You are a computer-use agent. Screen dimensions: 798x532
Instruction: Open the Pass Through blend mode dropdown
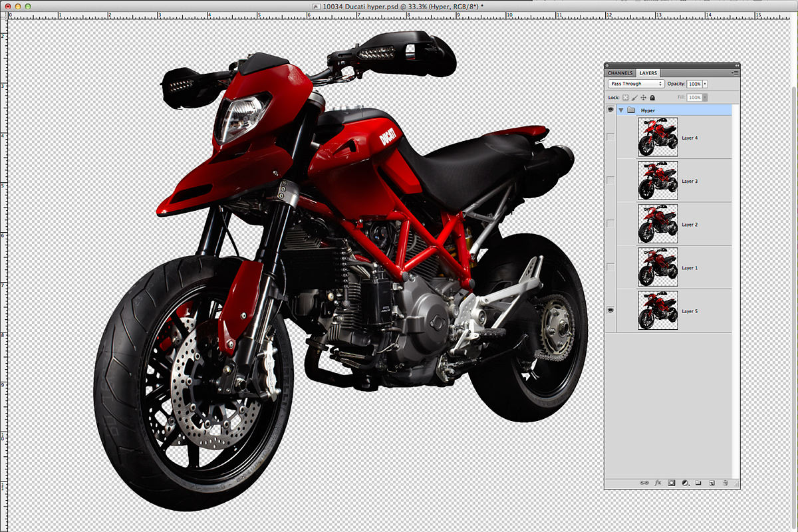point(636,84)
